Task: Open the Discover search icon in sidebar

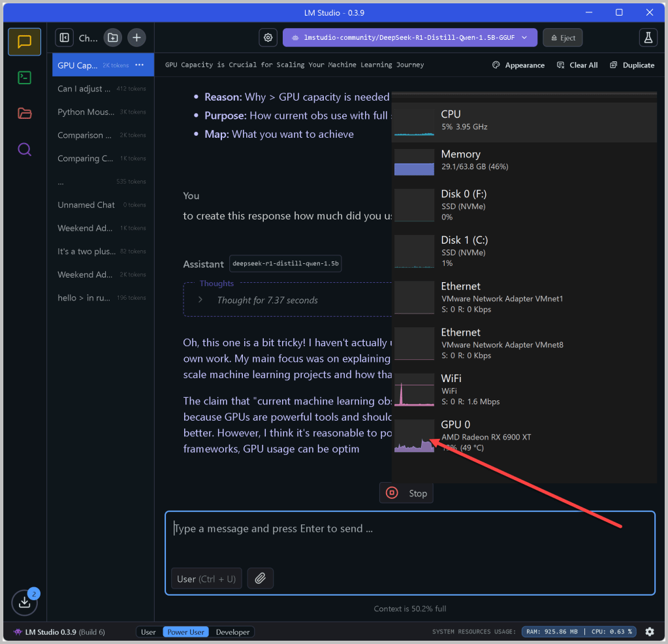Action: click(24, 149)
